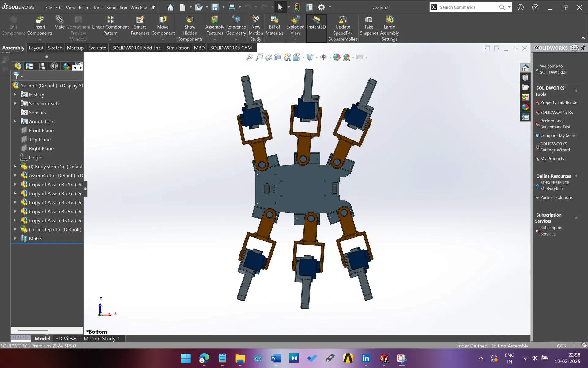Open the Tools menu

pyautogui.click(x=98, y=7)
